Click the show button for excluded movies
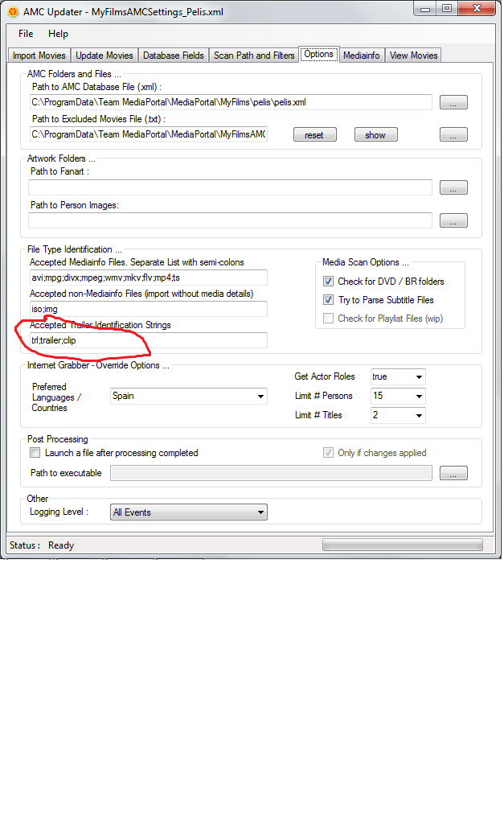 (375, 135)
